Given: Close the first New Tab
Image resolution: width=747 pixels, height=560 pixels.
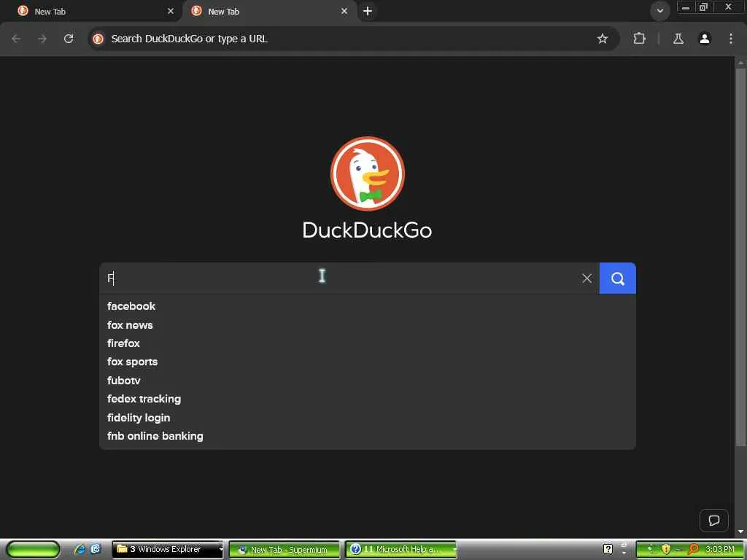Looking at the screenshot, I should click(171, 11).
